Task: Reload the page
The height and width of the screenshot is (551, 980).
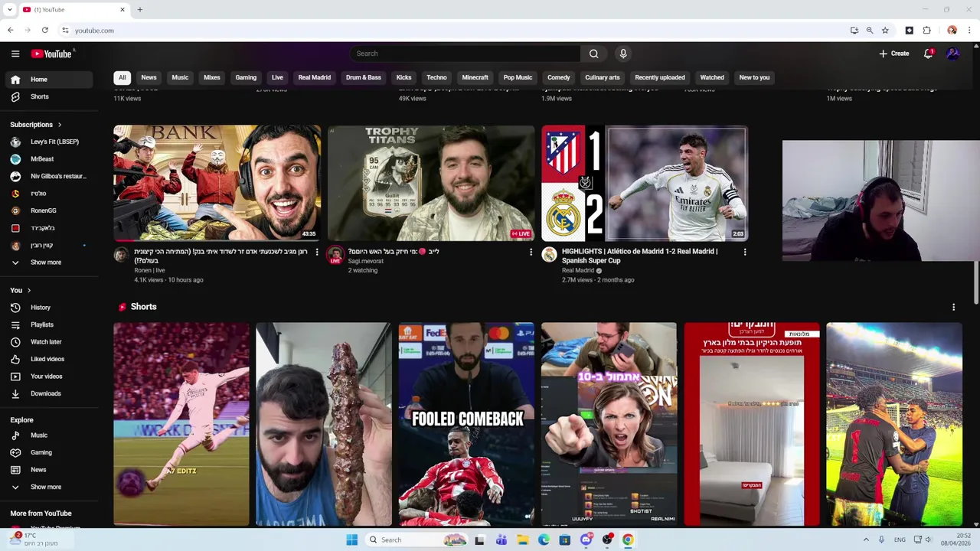Action: point(44,31)
